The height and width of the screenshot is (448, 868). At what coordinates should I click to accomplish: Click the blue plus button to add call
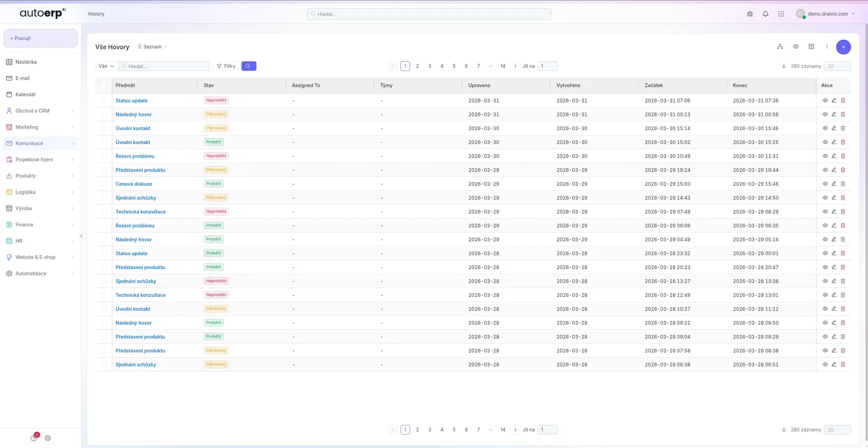[843, 47]
